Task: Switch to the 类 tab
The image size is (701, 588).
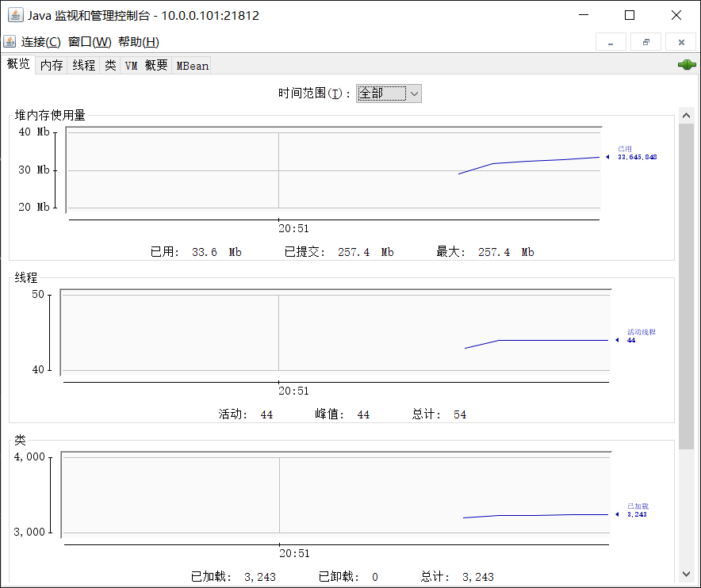Action: pyautogui.click(x=110, y=65)
